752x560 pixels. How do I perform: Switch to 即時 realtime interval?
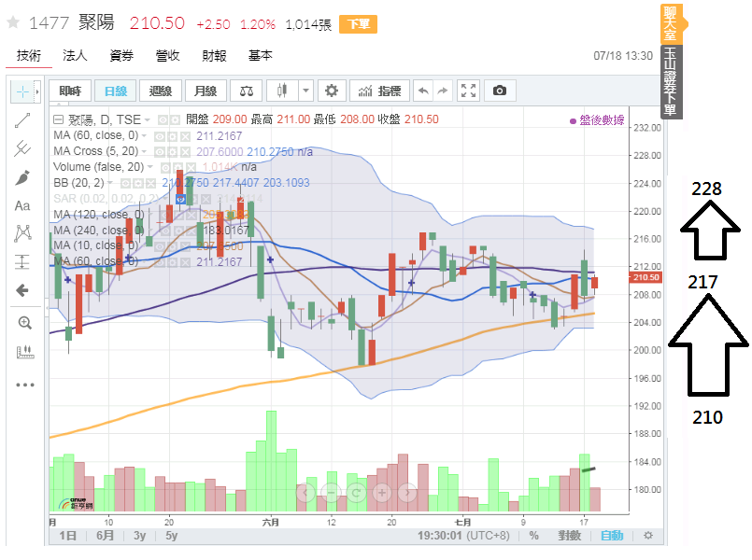point(70,91)
